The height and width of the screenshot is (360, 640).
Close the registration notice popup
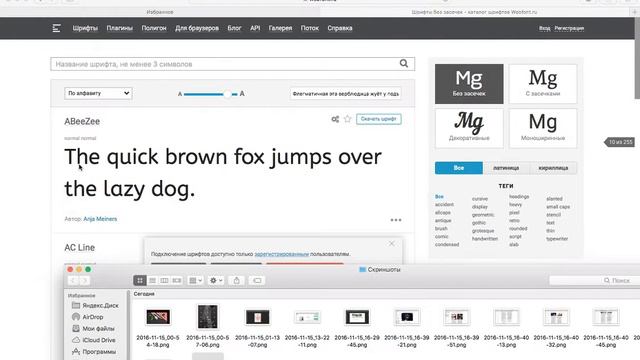[391, 244]
